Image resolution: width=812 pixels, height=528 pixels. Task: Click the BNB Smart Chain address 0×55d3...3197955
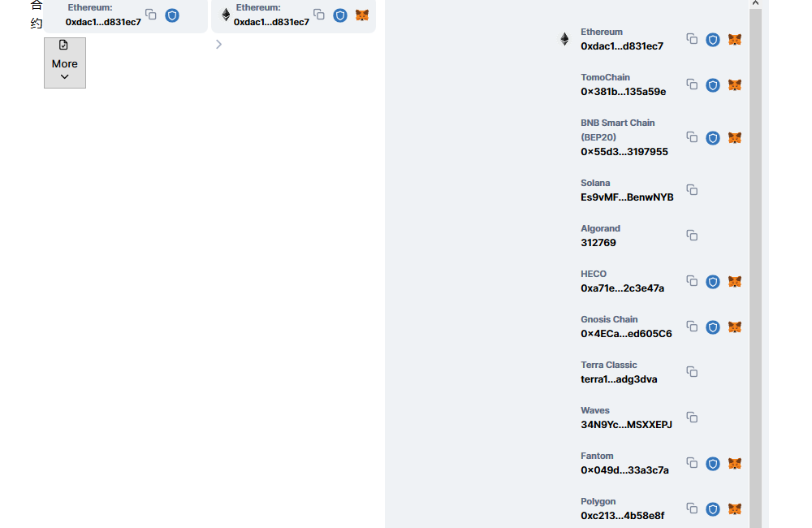coord(624,152)
